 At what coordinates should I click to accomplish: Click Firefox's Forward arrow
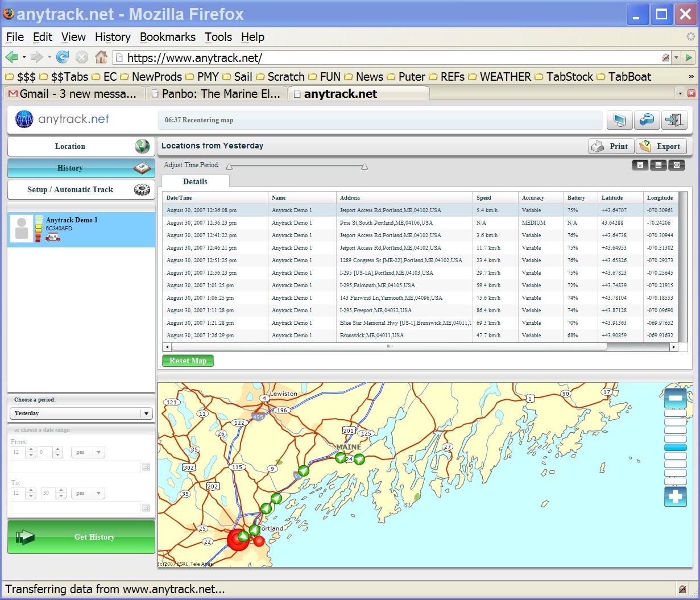click(x=37, y=57)
